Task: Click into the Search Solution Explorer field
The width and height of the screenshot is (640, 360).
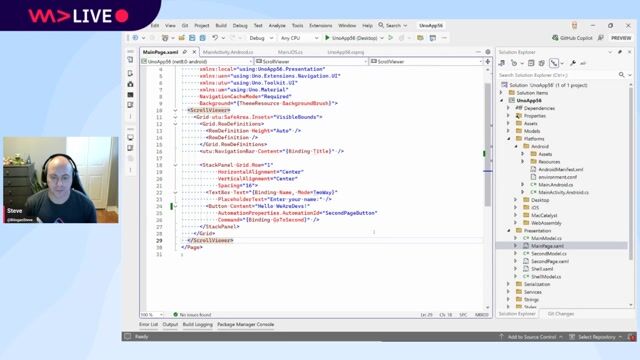Action: (x=557, y=75)
